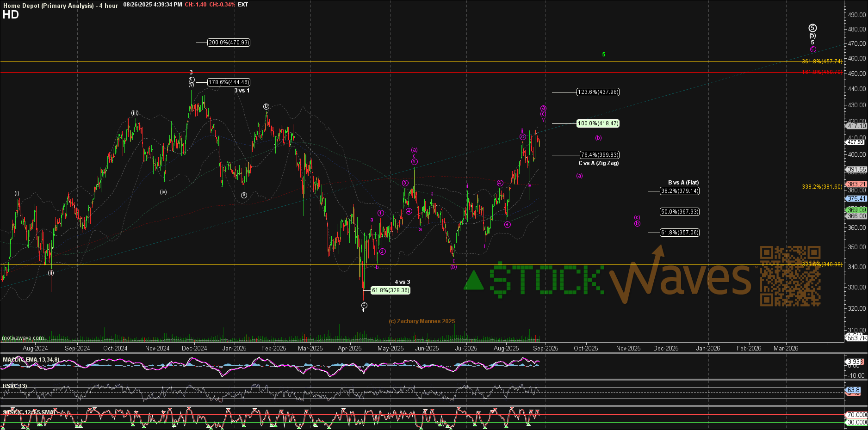Click the stochastic 70.000 level marker
The height and width of the screenshot is (430, 868).
pyautogui.click(x=857, y=415)
